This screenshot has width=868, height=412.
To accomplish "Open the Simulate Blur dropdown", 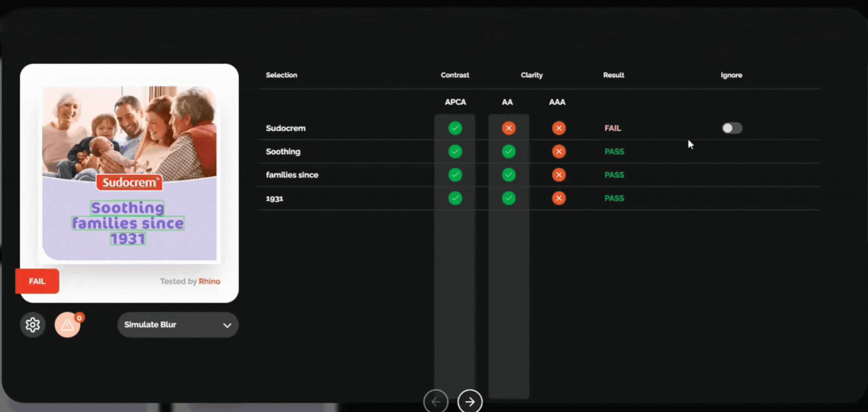I will click(178, 325).
